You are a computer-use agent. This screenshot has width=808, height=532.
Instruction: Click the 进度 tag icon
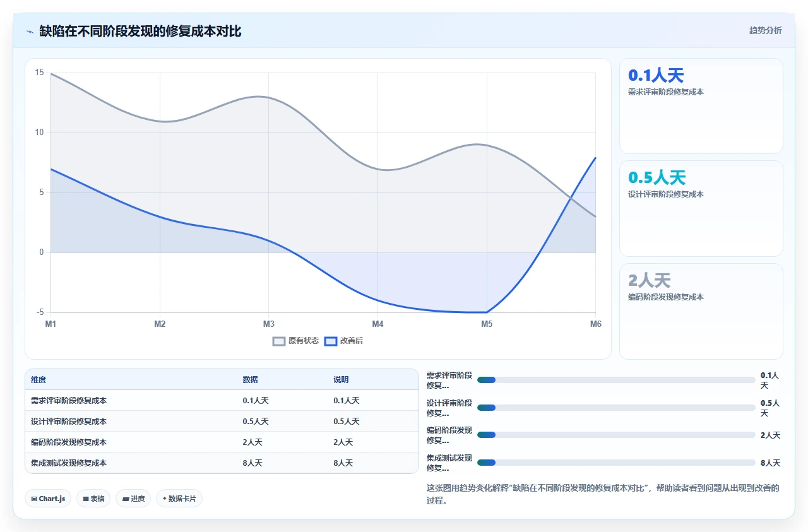(126, 499)
